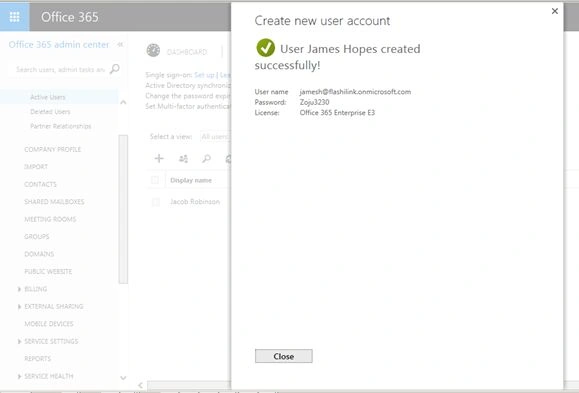Check the box for Jacob Robinson
The image size is (579, 393).
coord(155,202)
